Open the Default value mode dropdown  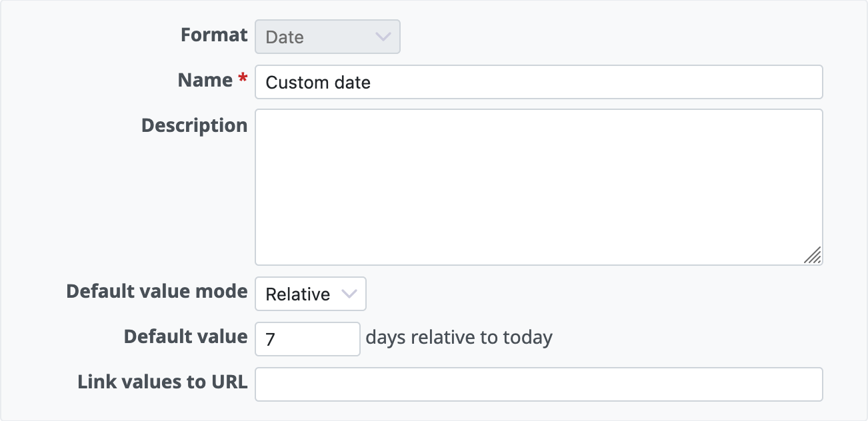coord(311,294)
